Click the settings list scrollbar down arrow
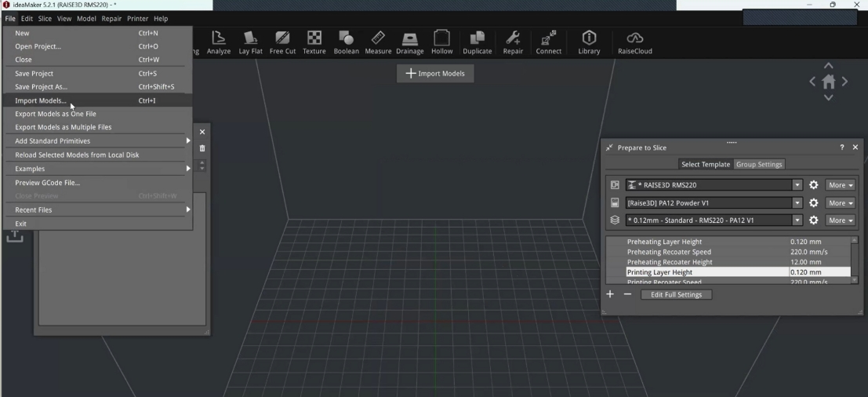This screenshot has width=868, height=397. tap(854, 280)
